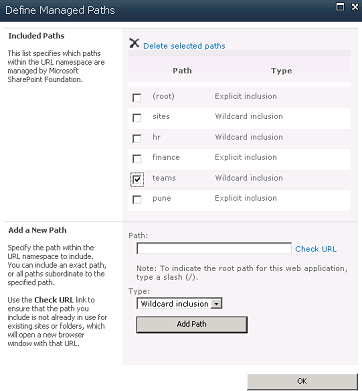Click the teams path name
Viewport: 362px width, 391px height.
(x=164, y=178)
